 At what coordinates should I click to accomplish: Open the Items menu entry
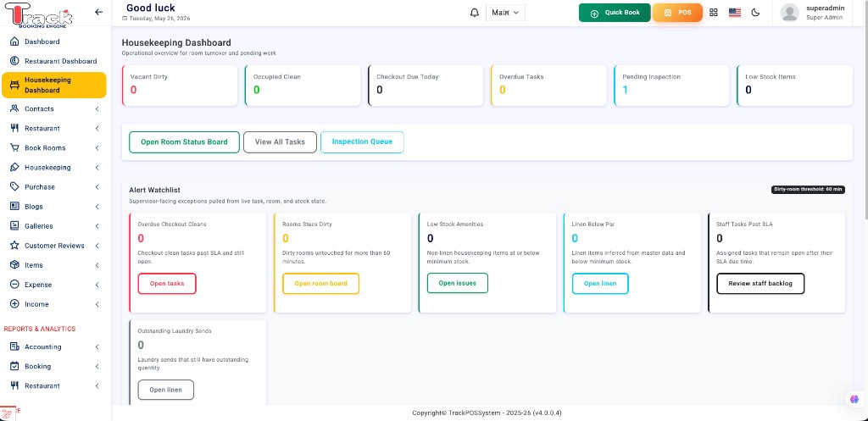[x=53, y=265]
